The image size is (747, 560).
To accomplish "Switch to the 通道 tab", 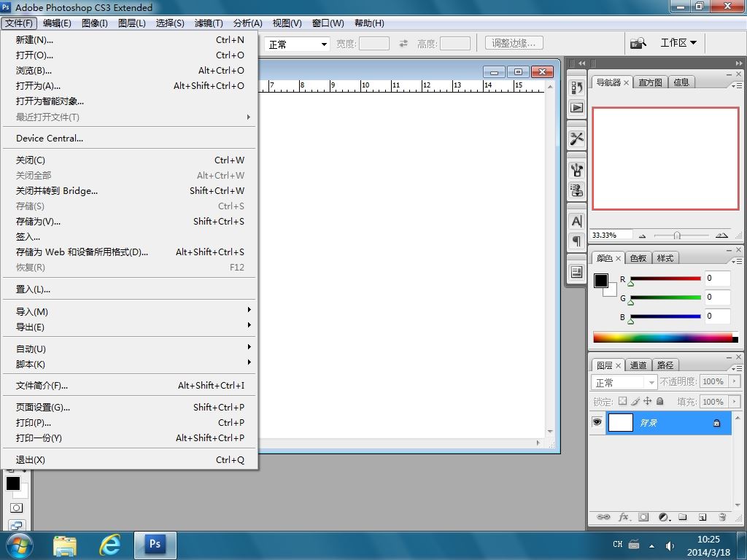I will point(638,365).
